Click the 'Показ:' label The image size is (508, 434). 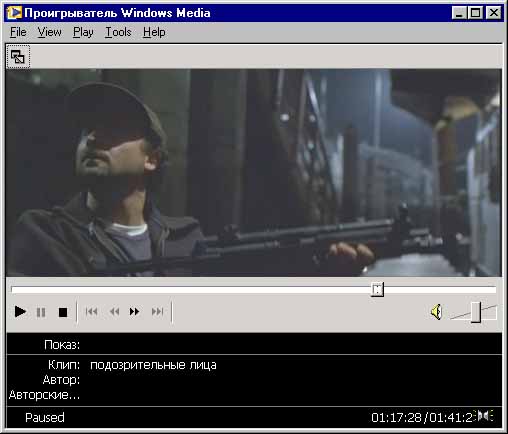point(62,344)
